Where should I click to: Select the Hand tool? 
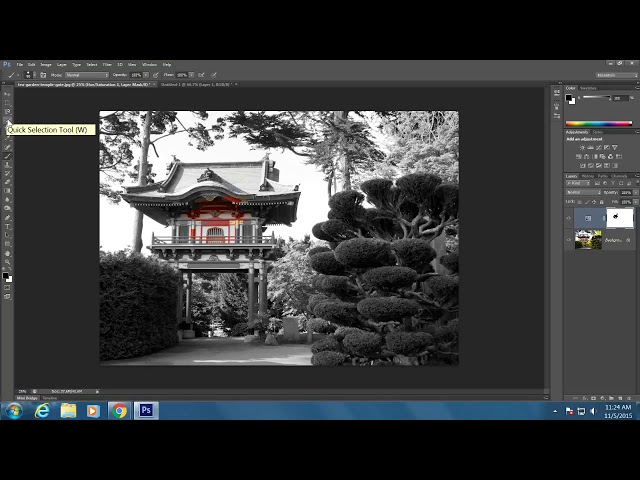(x=7, y=253)
